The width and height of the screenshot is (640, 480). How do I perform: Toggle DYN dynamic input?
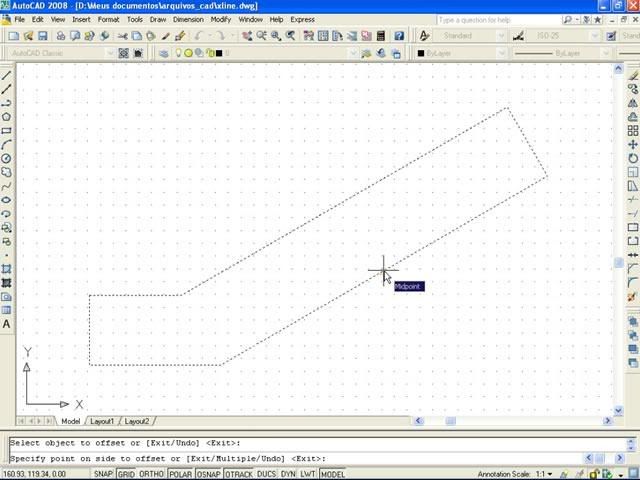[288, 474]
